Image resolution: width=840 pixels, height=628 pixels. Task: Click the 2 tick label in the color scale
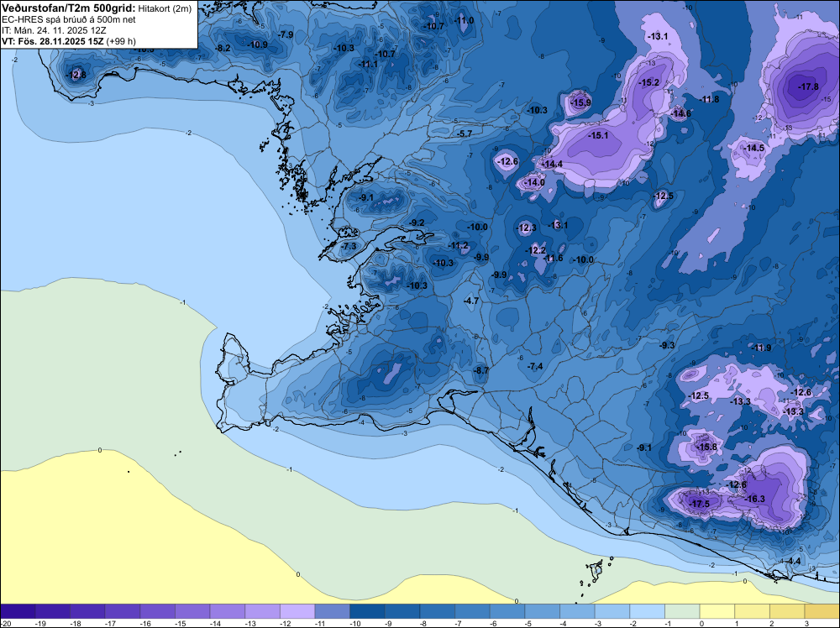coord(771,623)
